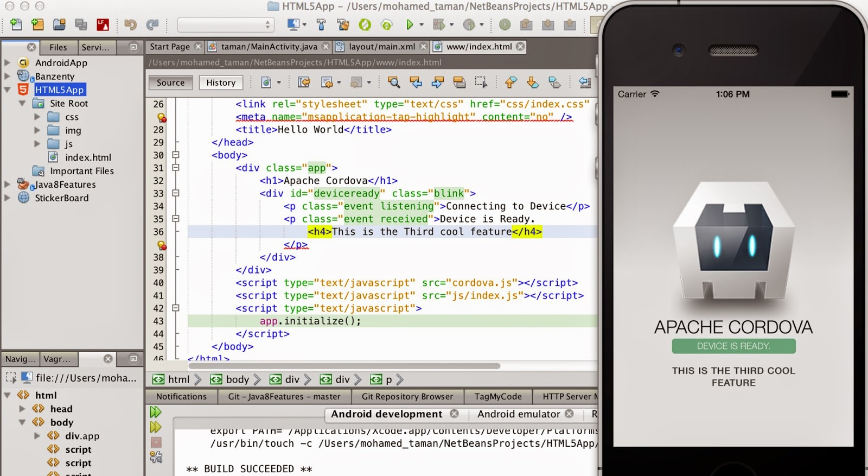Toggle the fold marker at script line 42

(x=176, y=308)
